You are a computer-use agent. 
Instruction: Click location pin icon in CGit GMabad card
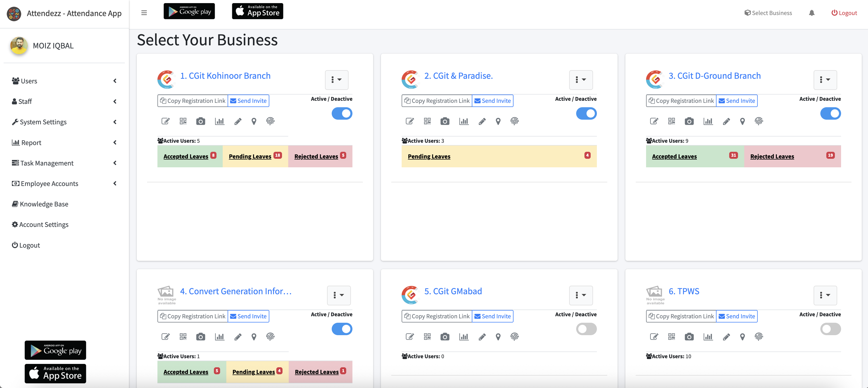click(498, 337)
